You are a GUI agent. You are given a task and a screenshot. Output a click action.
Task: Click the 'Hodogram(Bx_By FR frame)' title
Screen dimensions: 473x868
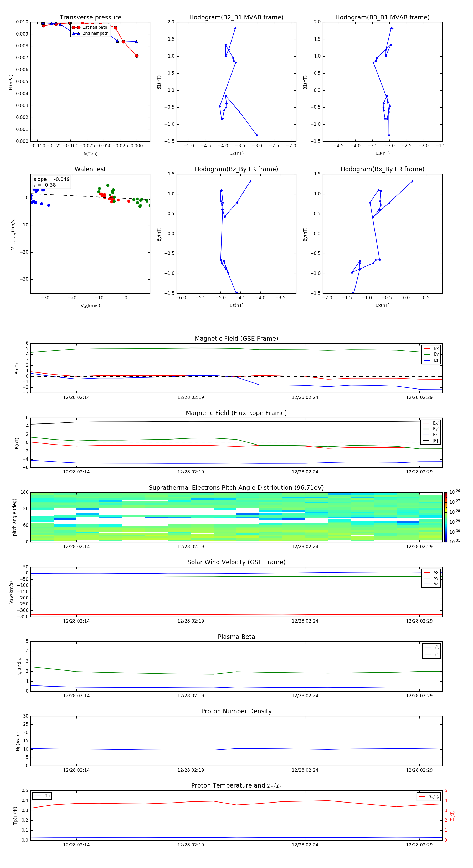point(382,169)
